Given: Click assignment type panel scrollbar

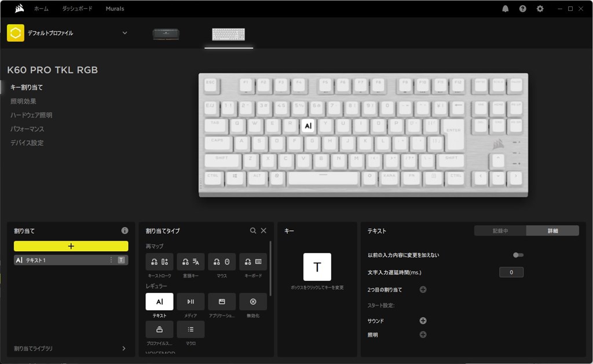Looking at the screenshot, I should pos(270,269).
